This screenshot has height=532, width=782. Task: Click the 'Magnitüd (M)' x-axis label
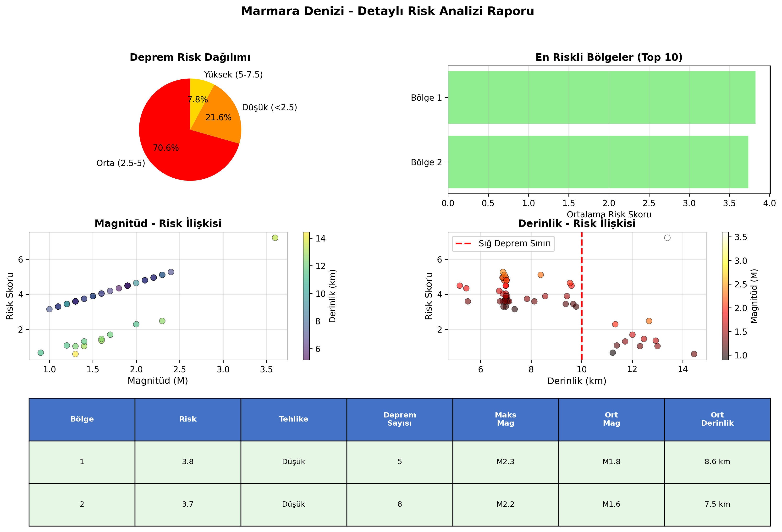pos(158,381)
